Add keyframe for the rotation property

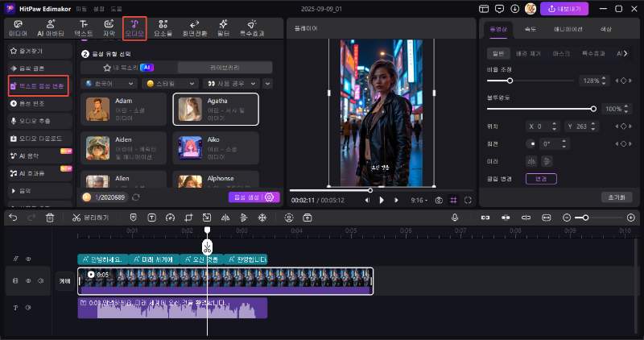pyautogui.click(x=623, y=144)
